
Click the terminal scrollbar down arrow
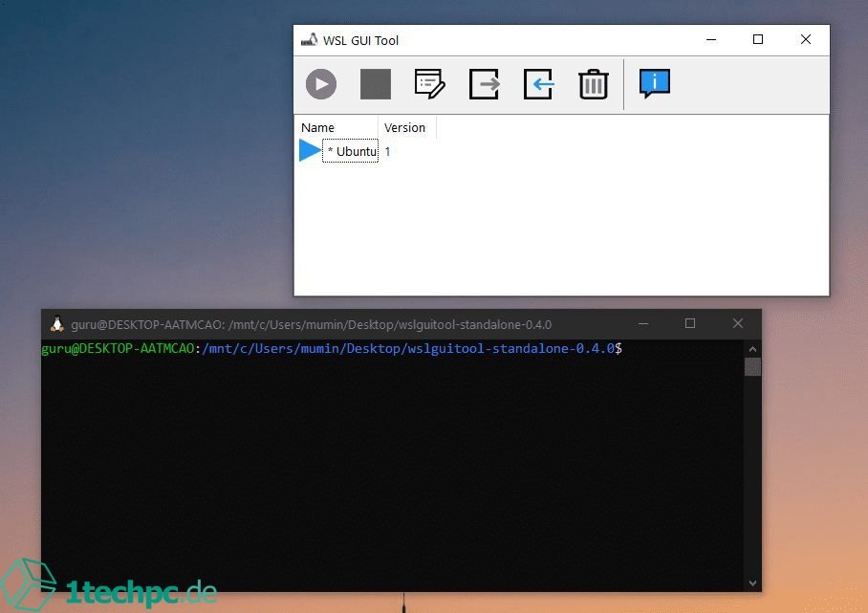[752, 582]
